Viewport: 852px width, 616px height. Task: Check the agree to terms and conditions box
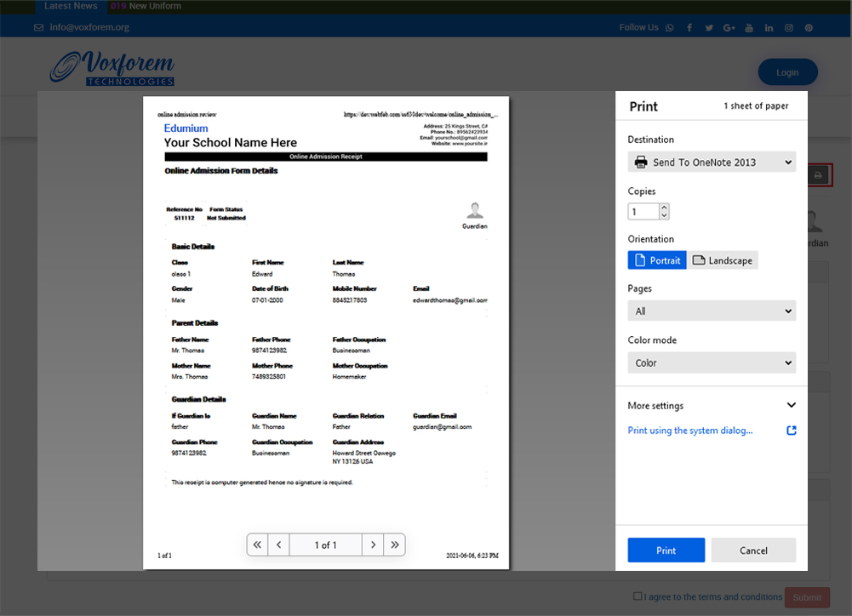click(638, 596)
